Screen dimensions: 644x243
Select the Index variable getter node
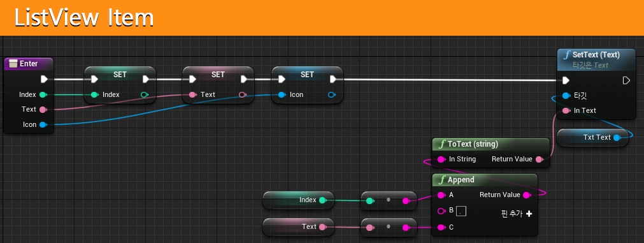point(298,200)
